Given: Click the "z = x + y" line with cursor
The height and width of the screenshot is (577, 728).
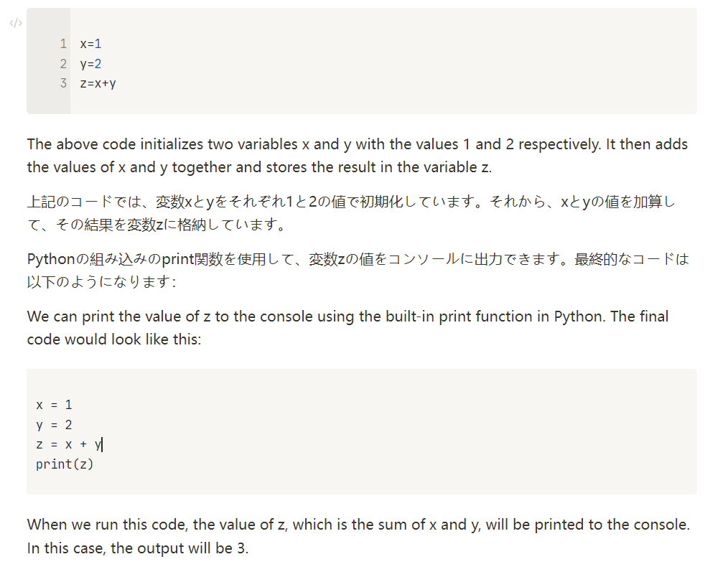Looking at the screenshot, I should (x=69, y=445).
